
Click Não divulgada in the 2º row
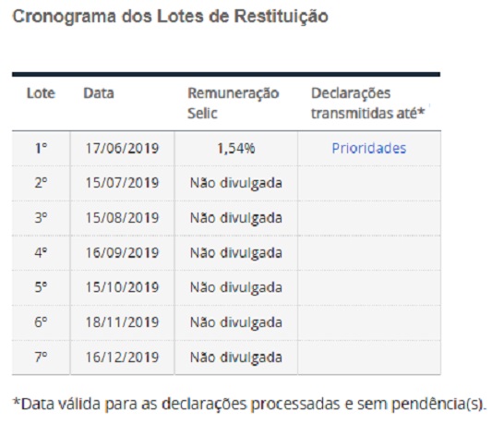[236, 183]
